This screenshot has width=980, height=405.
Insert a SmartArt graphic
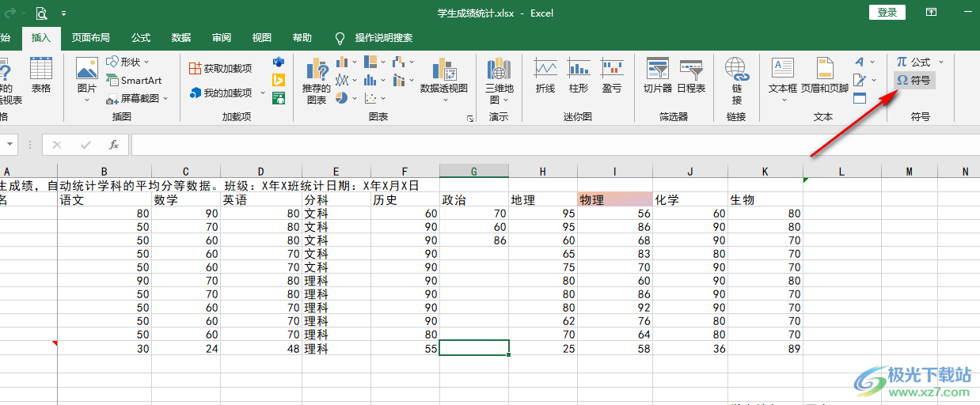tap(133, 80)
